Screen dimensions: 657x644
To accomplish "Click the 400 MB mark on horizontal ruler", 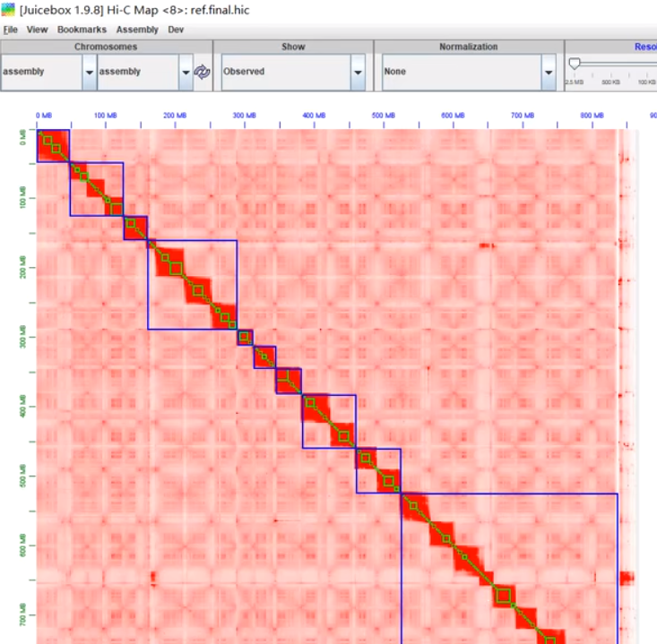I will click(x=314, y=116).
